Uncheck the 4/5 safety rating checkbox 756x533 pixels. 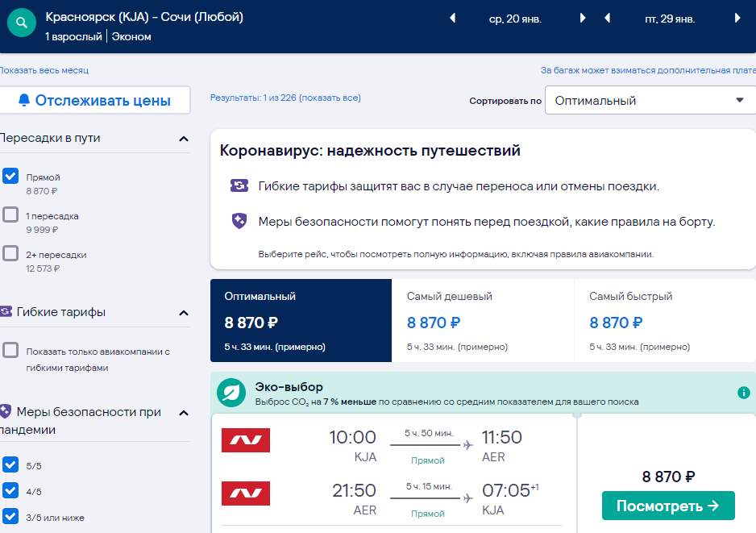(10, 490)
